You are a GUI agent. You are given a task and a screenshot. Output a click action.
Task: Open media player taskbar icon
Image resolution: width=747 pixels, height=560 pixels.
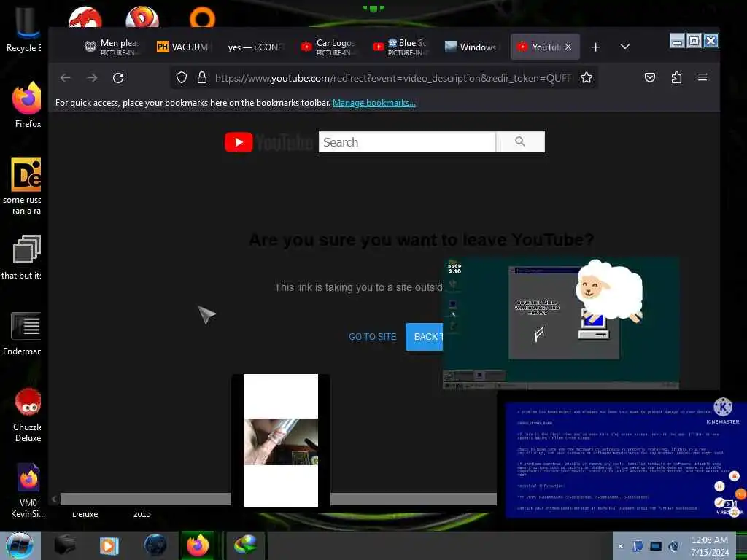109,545
